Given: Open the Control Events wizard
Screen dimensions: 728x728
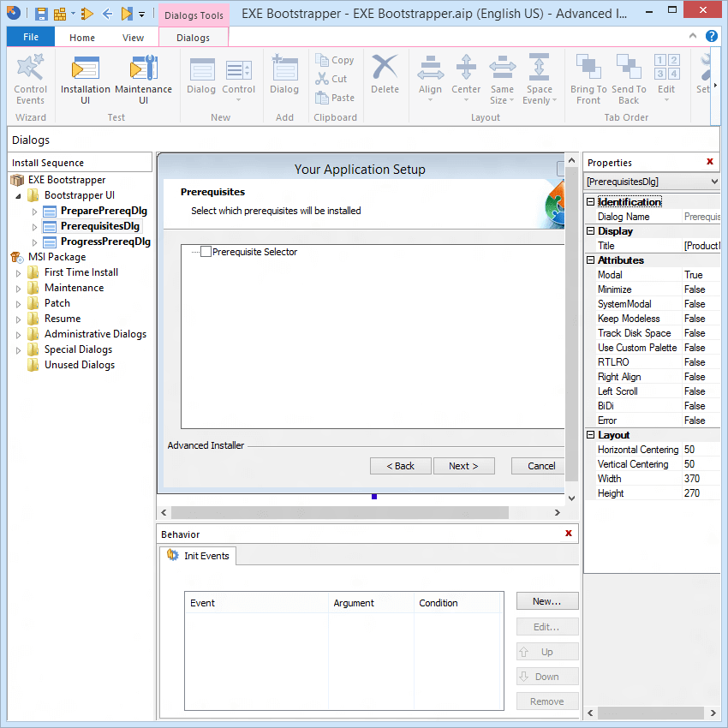Looking at the screenshot, I should point(30,80).
